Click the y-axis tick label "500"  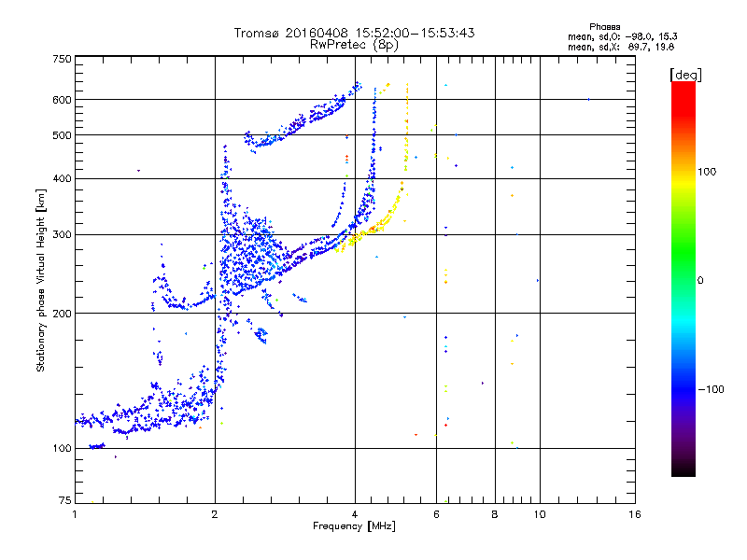62,135
